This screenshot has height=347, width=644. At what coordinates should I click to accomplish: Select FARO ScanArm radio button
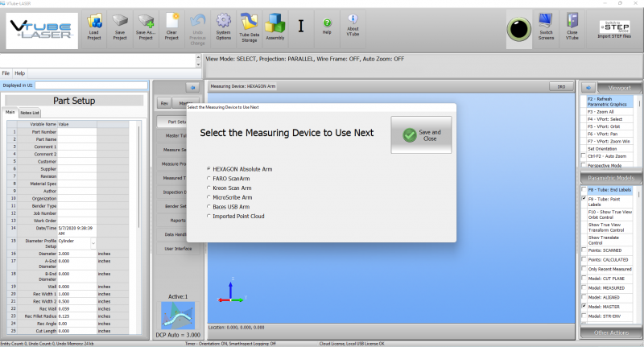[208, 178]
